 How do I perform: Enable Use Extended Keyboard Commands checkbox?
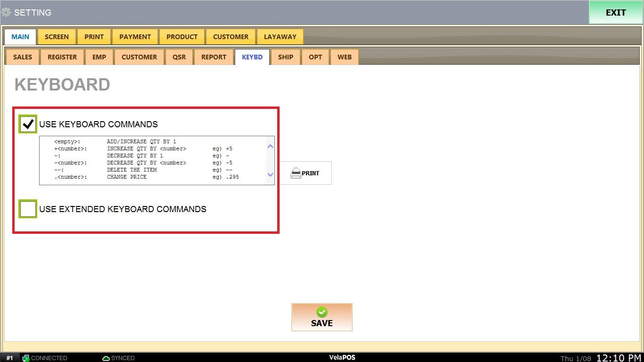[28, 209]
